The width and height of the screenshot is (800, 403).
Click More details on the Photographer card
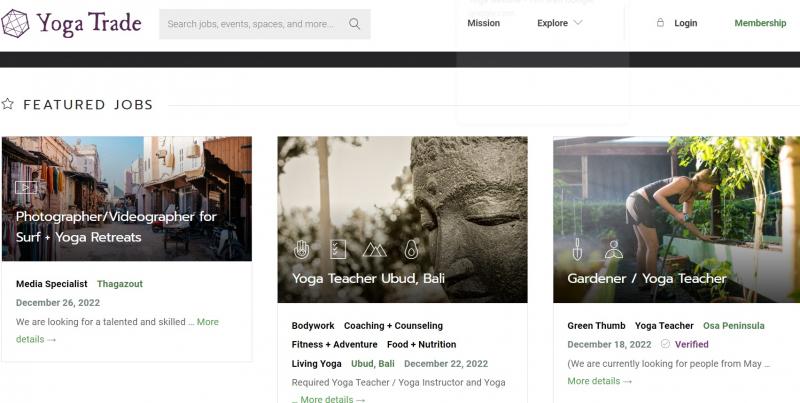[208, 322]
